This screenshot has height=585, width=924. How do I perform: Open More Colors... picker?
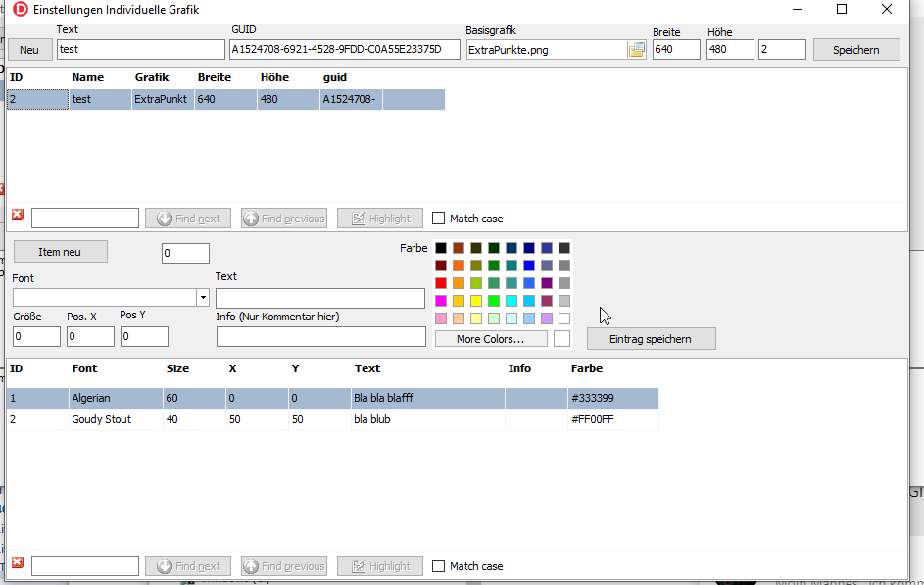[x=490, y=339]
